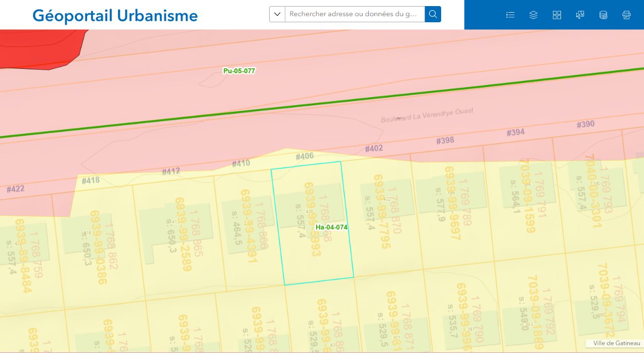Open the add data icon
The image size is (644, 353).
point(603,15)
